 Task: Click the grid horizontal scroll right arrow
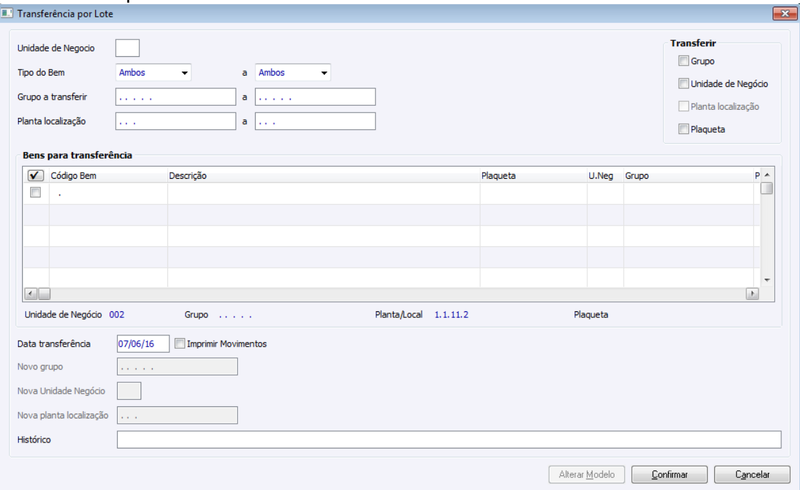tap(752, 293)
